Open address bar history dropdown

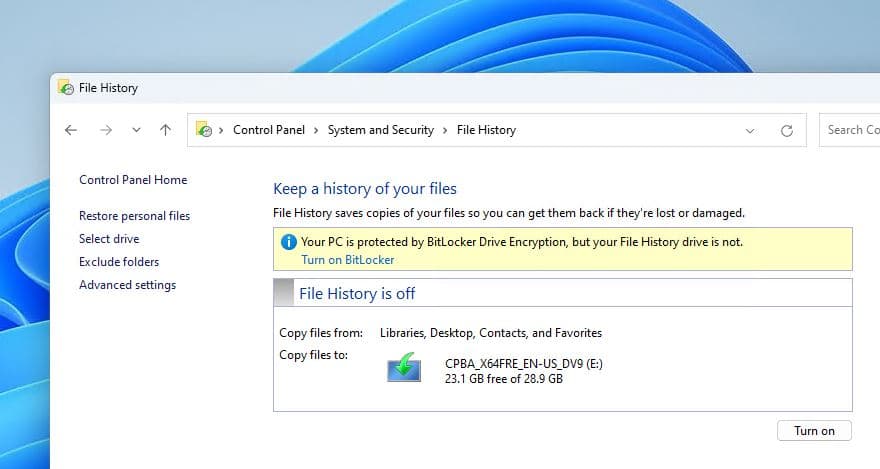click(x=750, y=131)
